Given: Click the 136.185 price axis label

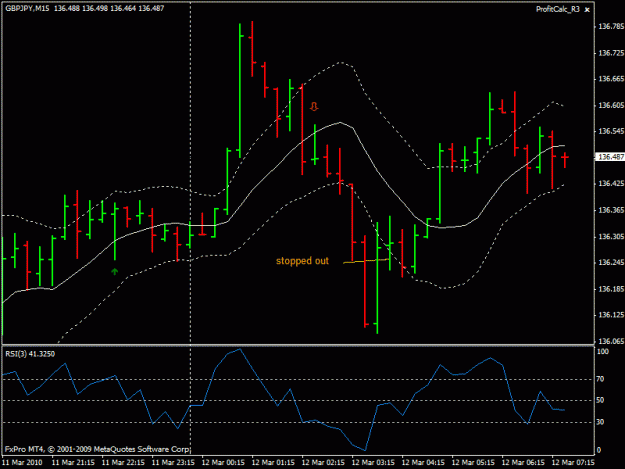Looking at the screenshot, I should tap(611, 289).
